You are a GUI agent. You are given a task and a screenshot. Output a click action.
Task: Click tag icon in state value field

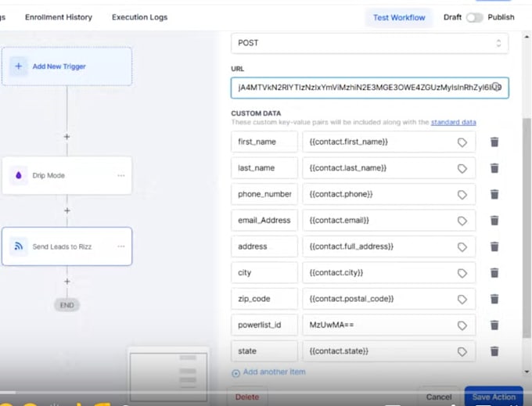[x=462, y=352]
